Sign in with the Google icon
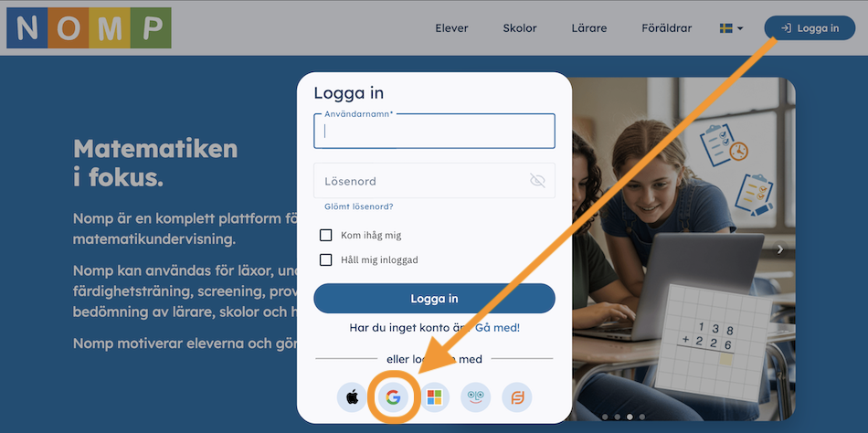This screenshot has width=868, height=433. tap(393, 397)
